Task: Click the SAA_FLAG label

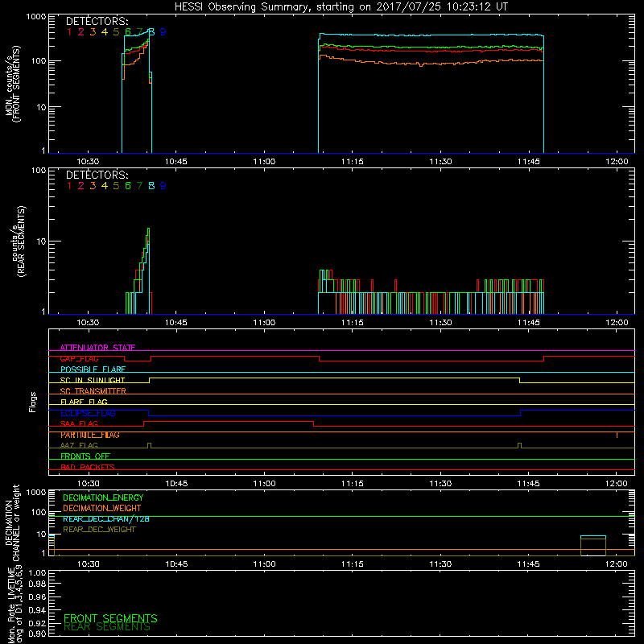Action: (x=79, y=423)
